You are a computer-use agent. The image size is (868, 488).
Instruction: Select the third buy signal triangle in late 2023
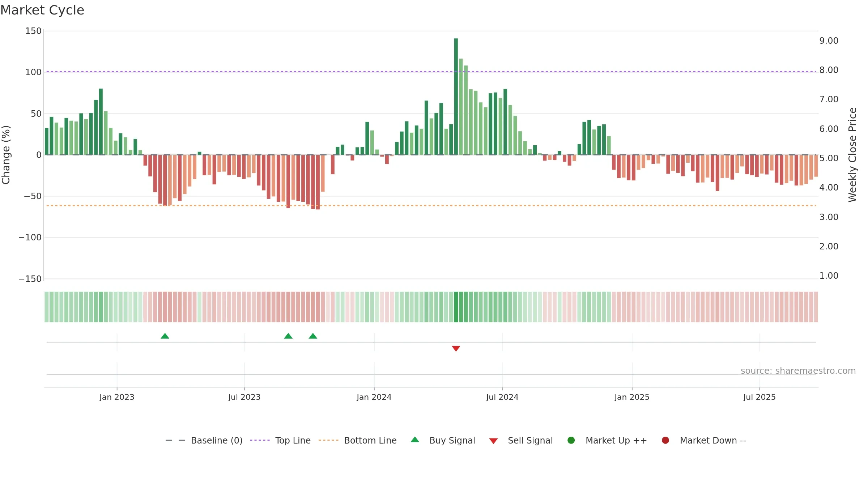point(313,336)
